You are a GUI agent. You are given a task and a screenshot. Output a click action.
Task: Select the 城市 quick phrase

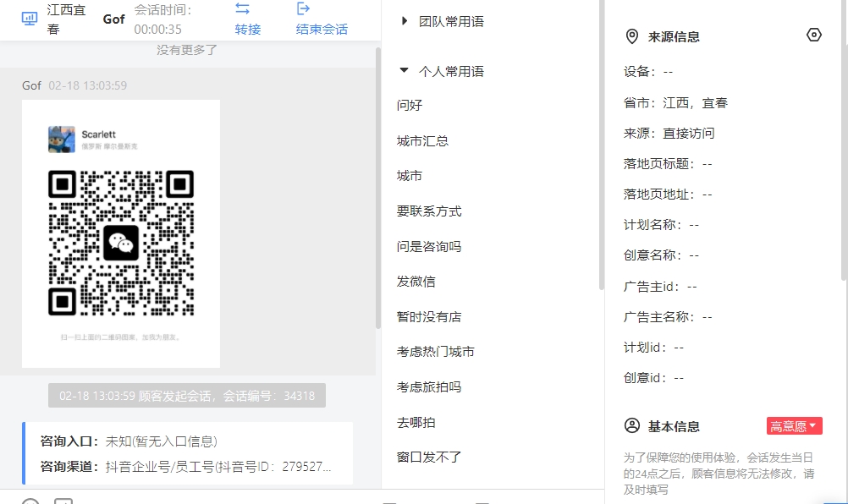pyautogui.click(x=410, y=176)
